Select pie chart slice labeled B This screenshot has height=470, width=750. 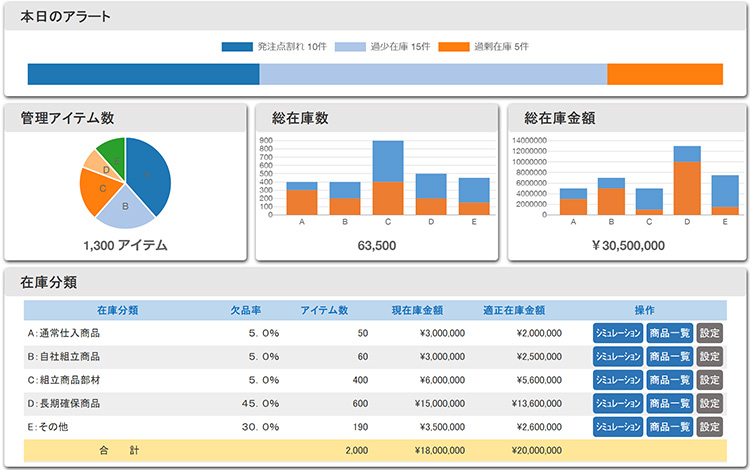pos(127,207)
